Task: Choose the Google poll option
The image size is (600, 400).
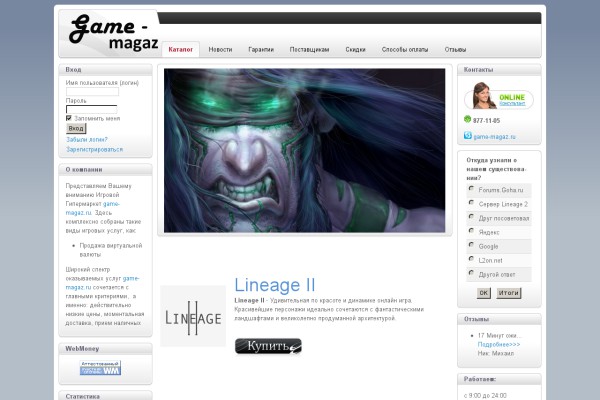Action: click(471, 245)
